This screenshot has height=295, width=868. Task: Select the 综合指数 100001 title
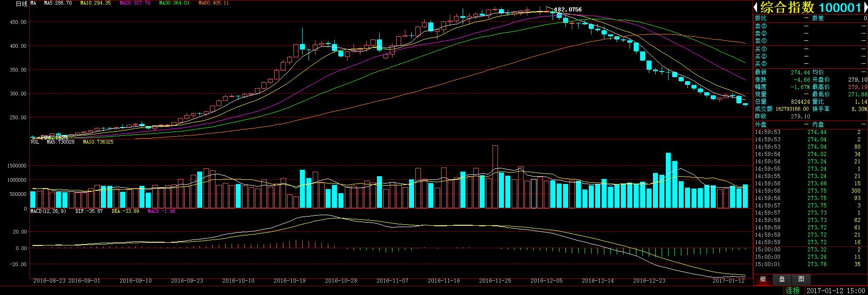point(810,8)
